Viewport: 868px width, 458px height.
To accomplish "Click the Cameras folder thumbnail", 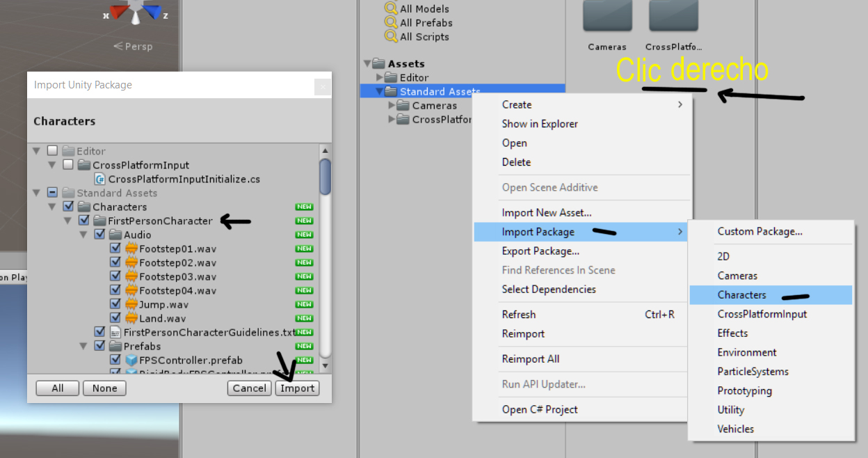I will pos(607,15).
